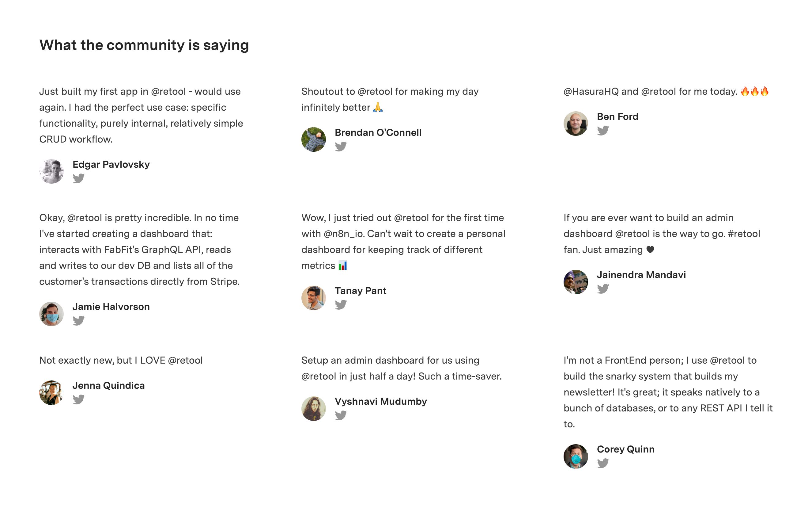
Task: Click the Vyshnavi Mudumby name
Action: [381, 401]
